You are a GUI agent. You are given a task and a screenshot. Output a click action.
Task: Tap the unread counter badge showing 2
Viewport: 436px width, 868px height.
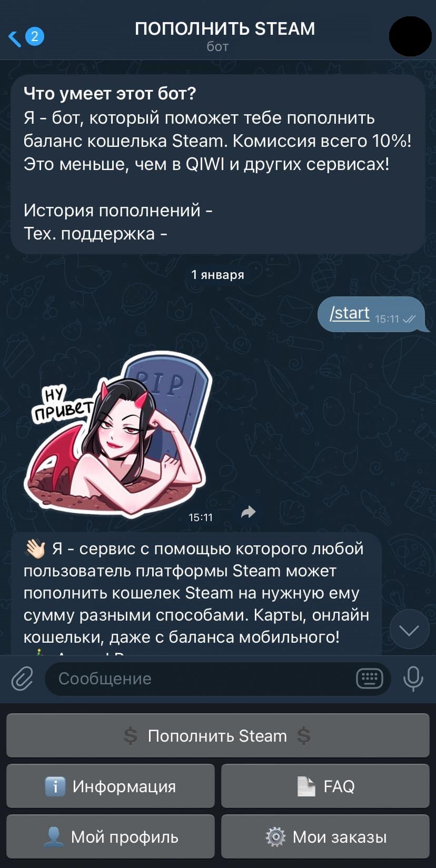tap(35, 36)
